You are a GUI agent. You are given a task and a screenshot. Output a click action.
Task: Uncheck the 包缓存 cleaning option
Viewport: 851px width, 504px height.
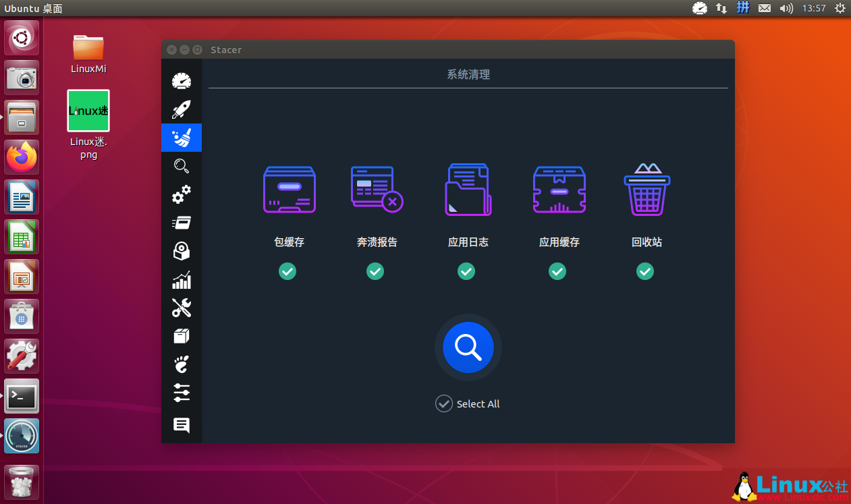[287, 271]
